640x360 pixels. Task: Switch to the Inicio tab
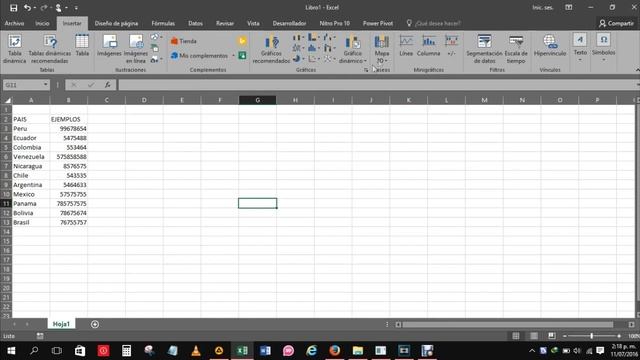(x=42, y=24)
